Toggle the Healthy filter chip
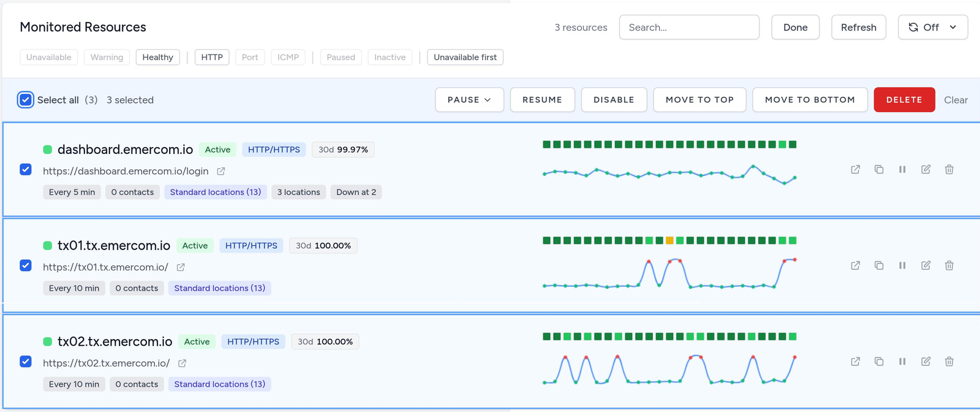Screen dimensions: 980x412 158,57
